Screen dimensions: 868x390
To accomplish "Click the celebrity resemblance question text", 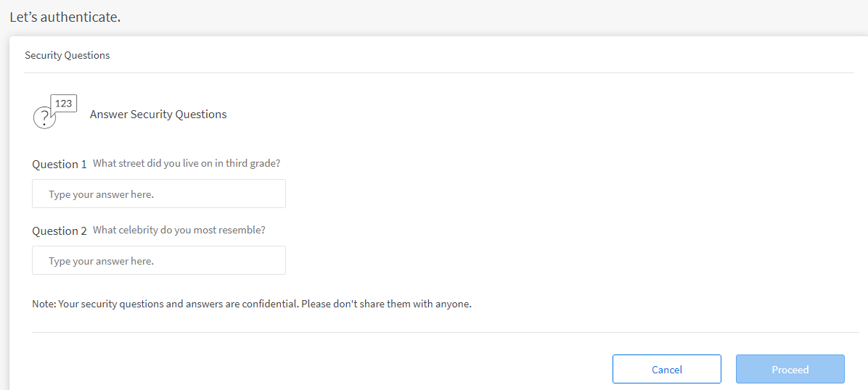I will pos(179,231).
